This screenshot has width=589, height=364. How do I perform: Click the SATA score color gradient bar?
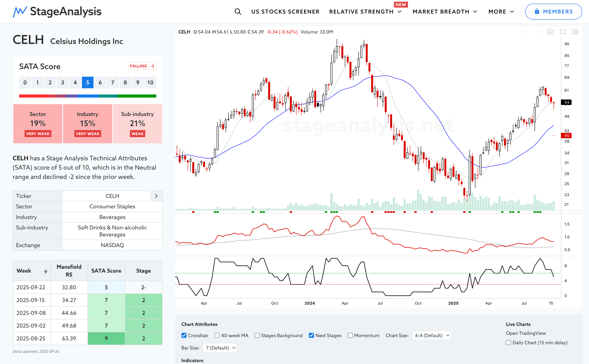point(88,96)
